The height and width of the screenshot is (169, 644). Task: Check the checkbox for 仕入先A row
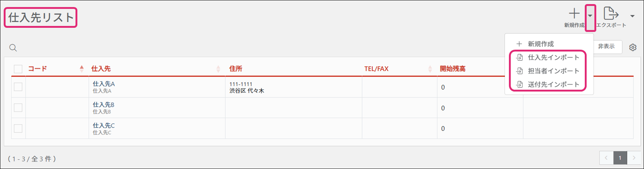click(18, 87)
